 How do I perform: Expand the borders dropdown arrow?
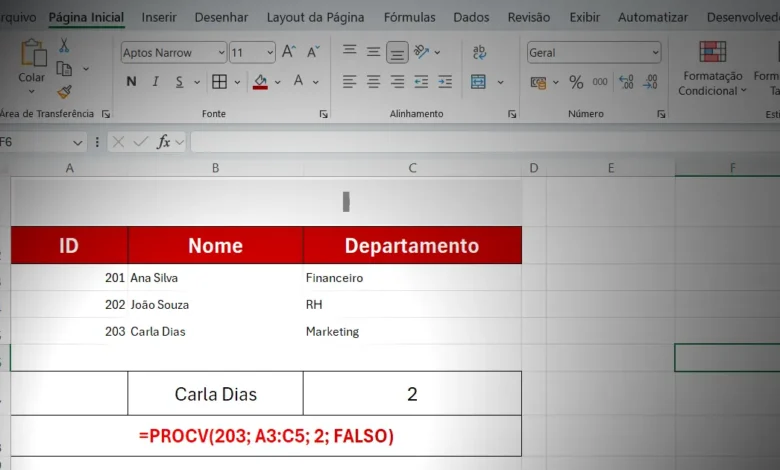point(237,82)
